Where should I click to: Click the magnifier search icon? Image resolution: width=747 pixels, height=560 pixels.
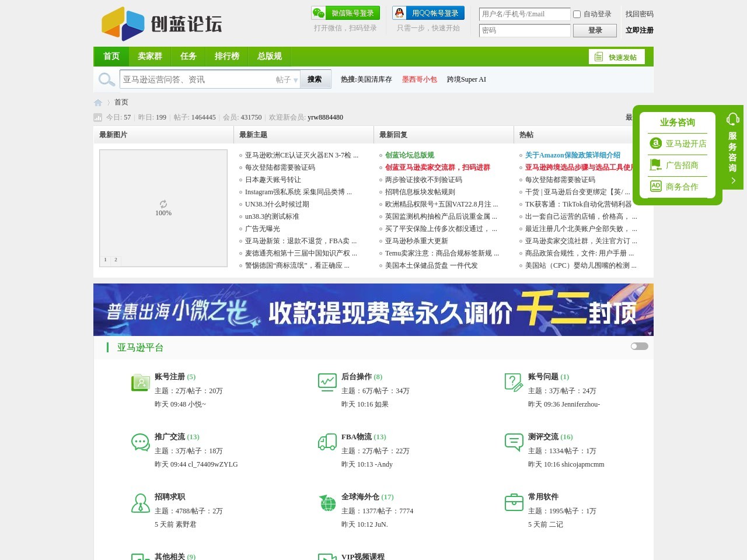point(107,79)
